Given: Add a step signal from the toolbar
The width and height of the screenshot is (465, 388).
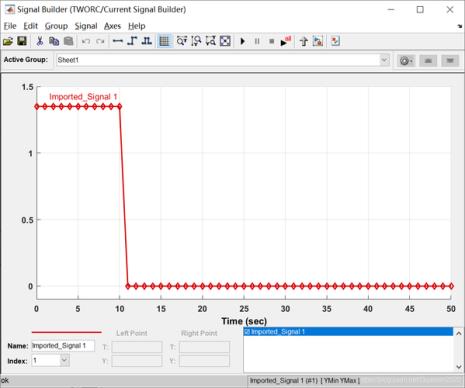Looking at the screenshot, I should point(132,41).
